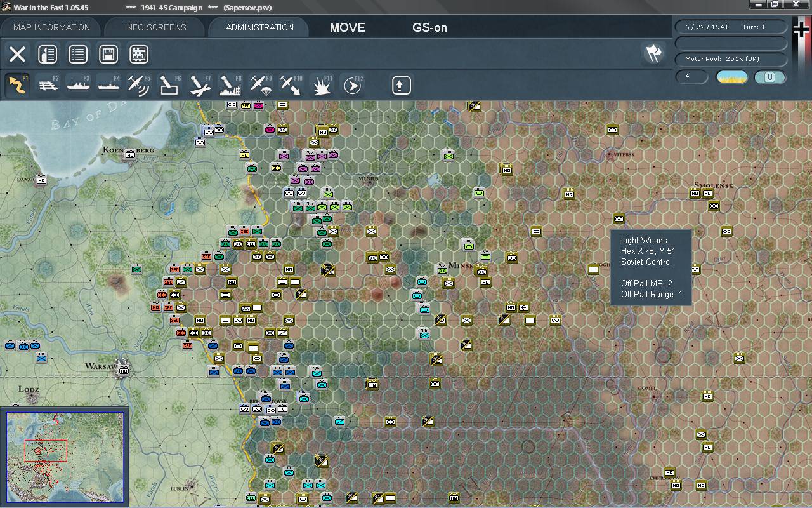Click the F11 explosion icon
812x508 pixels.
tap(322, 85)
